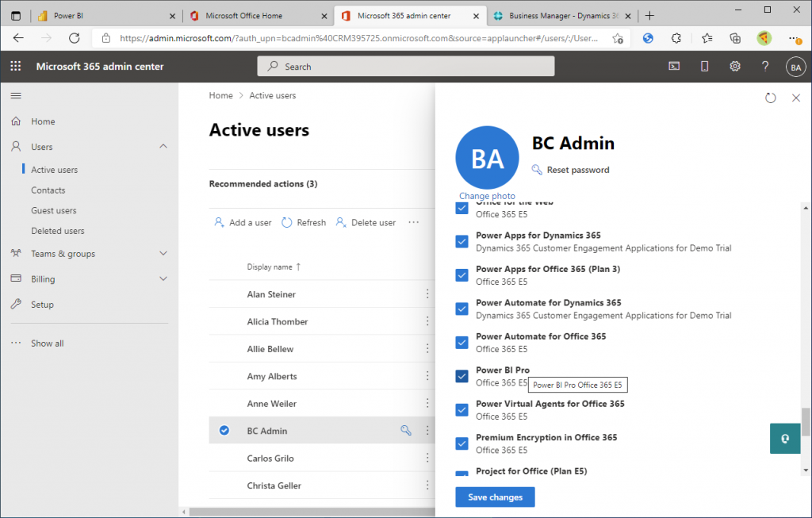Click the horizontal scrollbar below user list
812x518 pixels.
pyautogui.click(x=312, y=512)
